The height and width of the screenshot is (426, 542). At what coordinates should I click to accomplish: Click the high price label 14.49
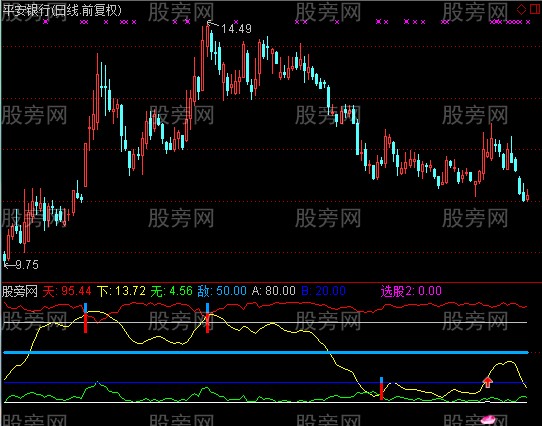coord(236,29)
